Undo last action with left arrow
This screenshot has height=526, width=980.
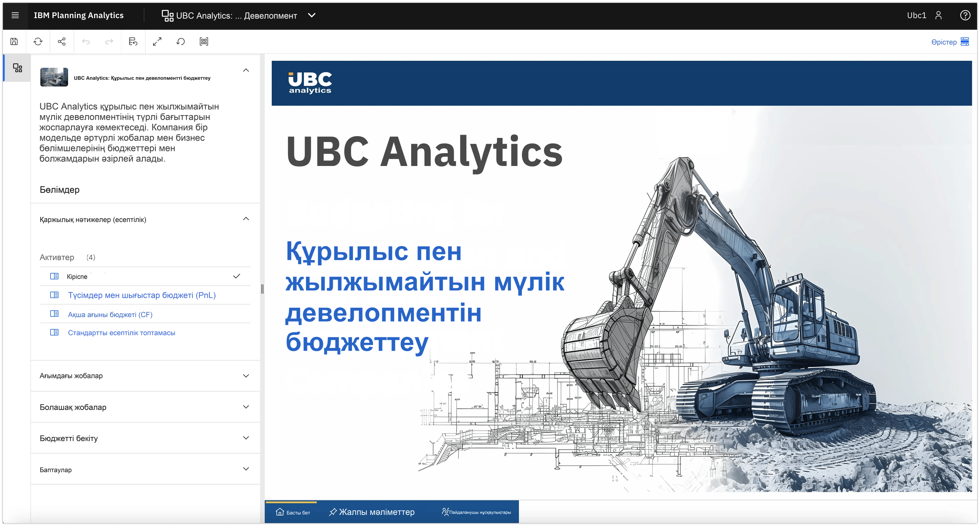pos(86,41)
